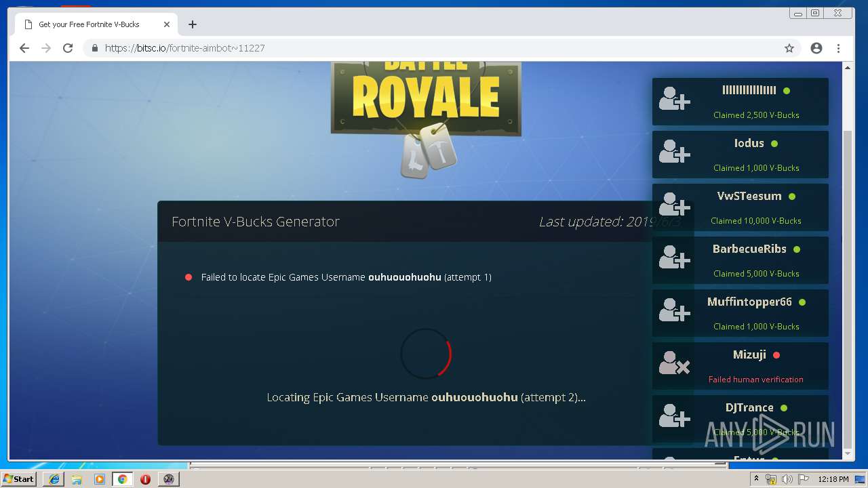Click the red Opera taskbar icon
Screen dimensions: 868x488
[x=145, y=479]
